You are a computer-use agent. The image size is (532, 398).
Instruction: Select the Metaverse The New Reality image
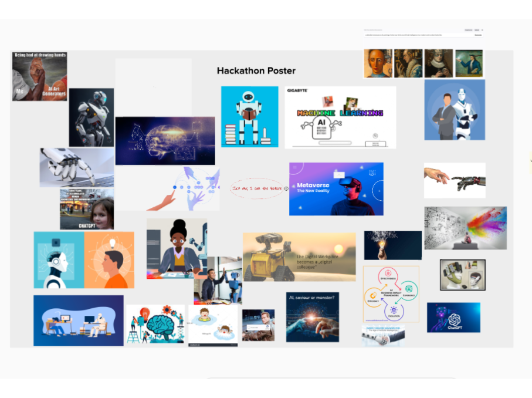(x=336, y=189)
